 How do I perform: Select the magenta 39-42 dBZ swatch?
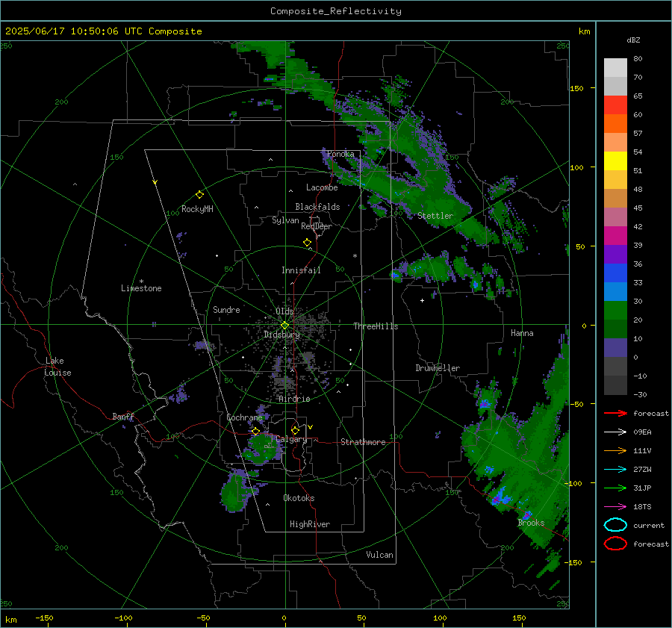[x=615, y=236]
